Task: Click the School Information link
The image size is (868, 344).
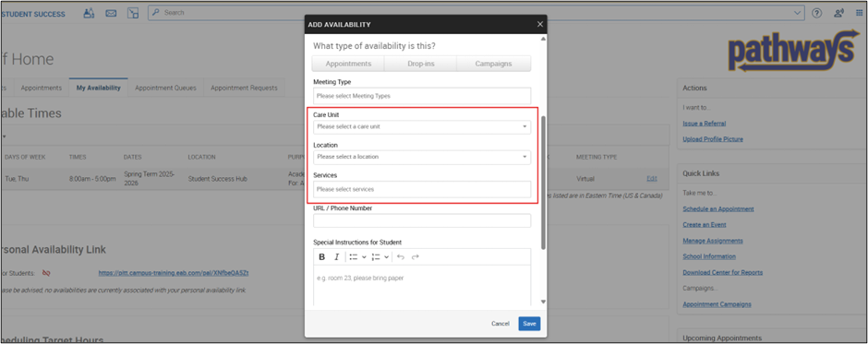Action: coord(709,256)
